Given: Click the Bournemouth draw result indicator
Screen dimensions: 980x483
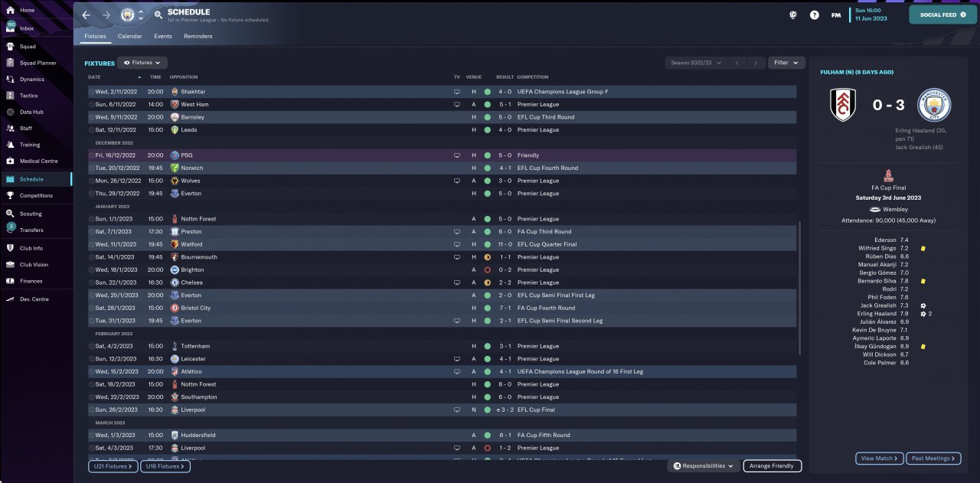Looking at the screenshot, I should [487, 257].
